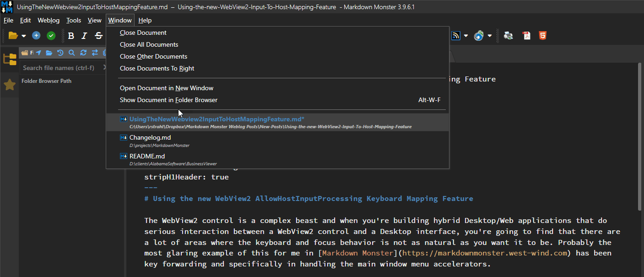Click the '# Using the new WebView2' heading line
The image size is (644, 277).
[308, 199]
